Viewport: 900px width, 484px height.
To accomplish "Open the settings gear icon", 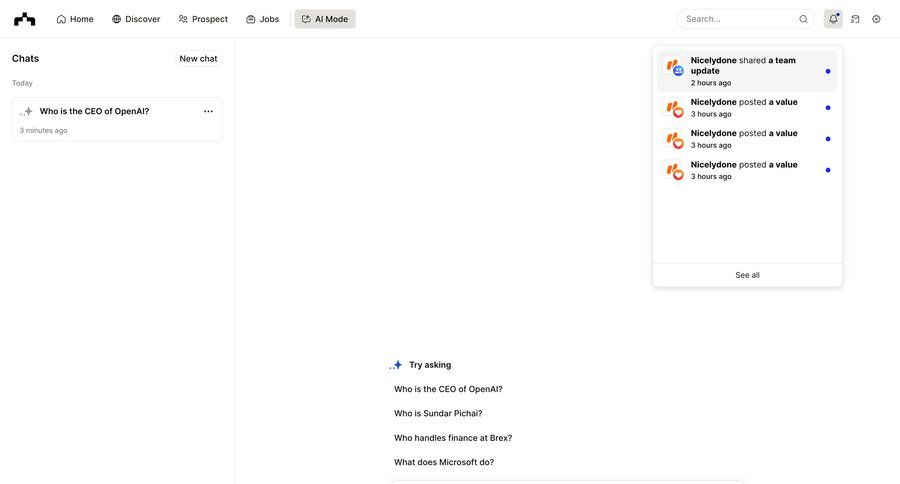I will point(876,19).
